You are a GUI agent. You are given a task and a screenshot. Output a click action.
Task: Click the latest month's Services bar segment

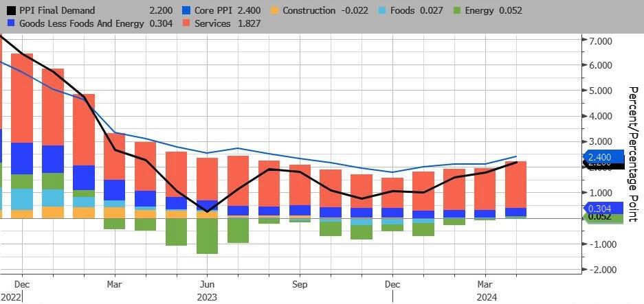tap(516, 185)
